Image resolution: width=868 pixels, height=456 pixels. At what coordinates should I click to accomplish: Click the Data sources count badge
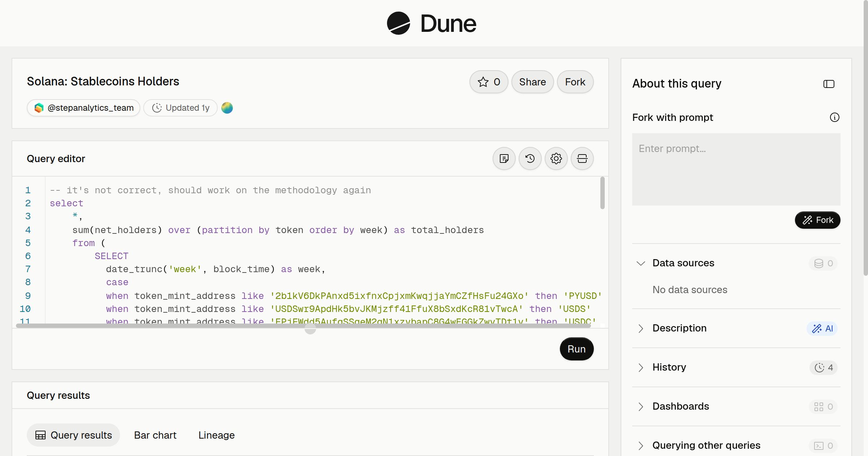[823, 263]
